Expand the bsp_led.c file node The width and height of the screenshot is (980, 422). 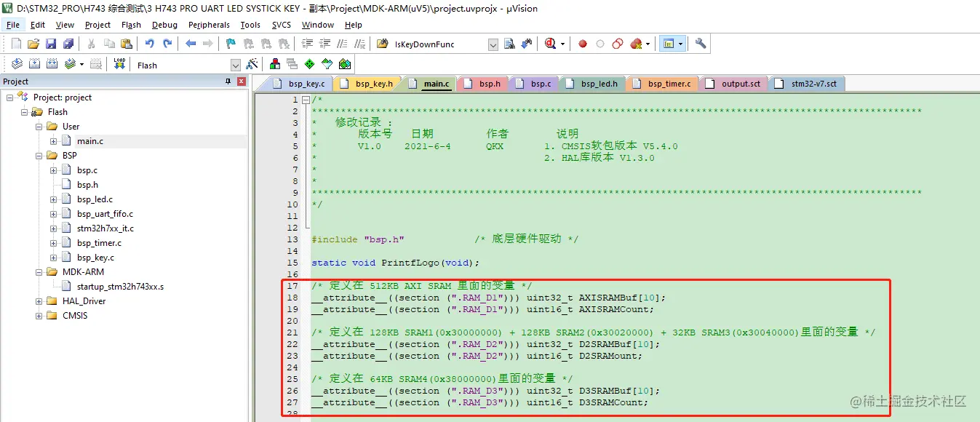54,199
